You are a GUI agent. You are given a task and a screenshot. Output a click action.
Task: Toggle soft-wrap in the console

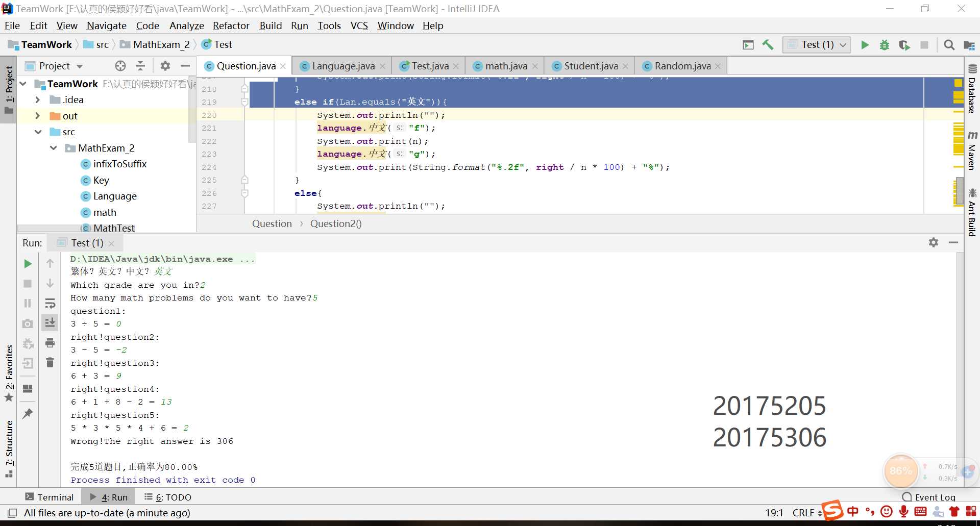(50, 304)
